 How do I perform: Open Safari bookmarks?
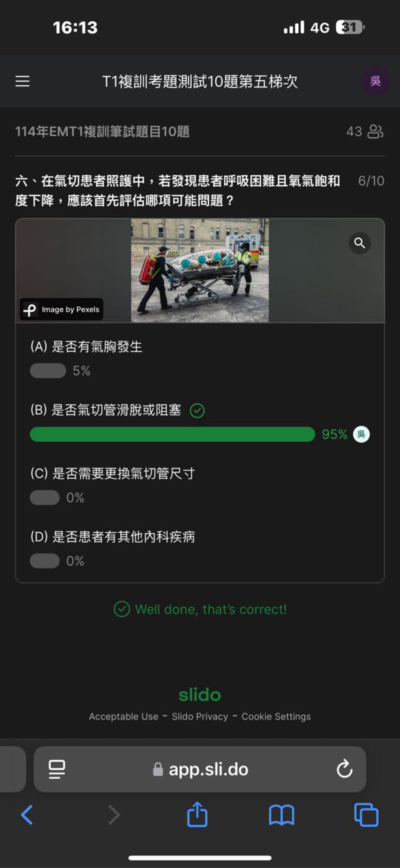(x=282, y=815)
